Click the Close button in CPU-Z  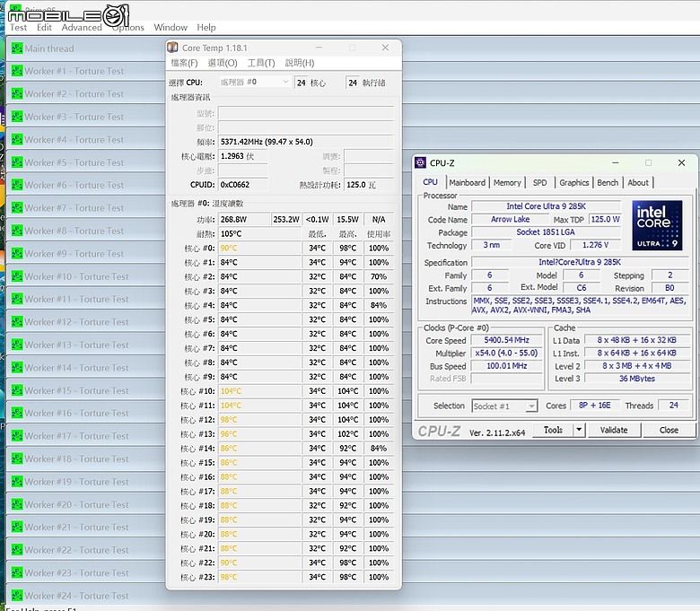pos(669,430)
